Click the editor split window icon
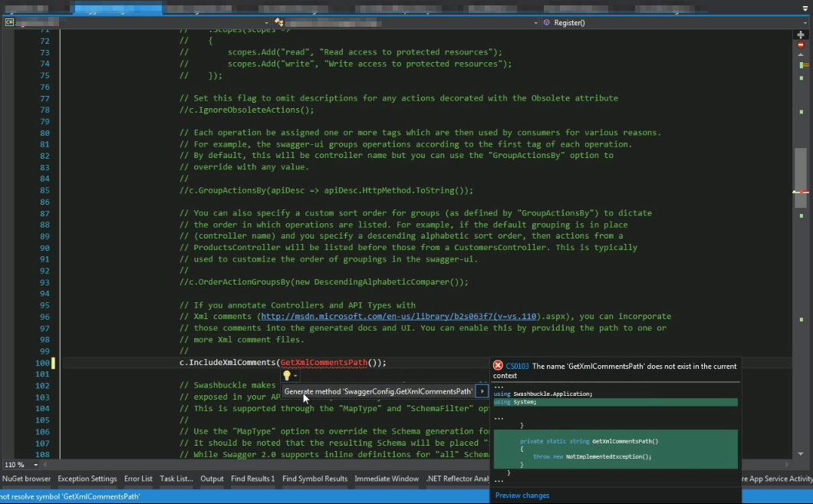 pyautogui.click(x=801, y=35)
